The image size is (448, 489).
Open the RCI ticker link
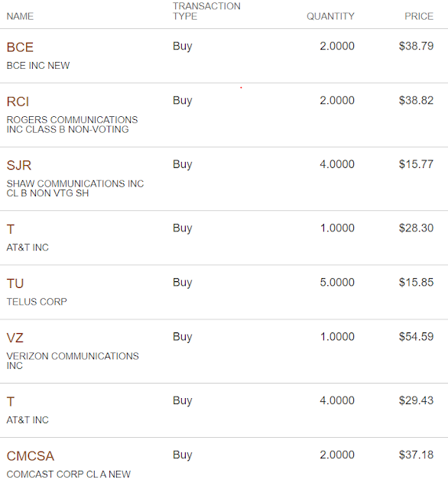point(18,102)
